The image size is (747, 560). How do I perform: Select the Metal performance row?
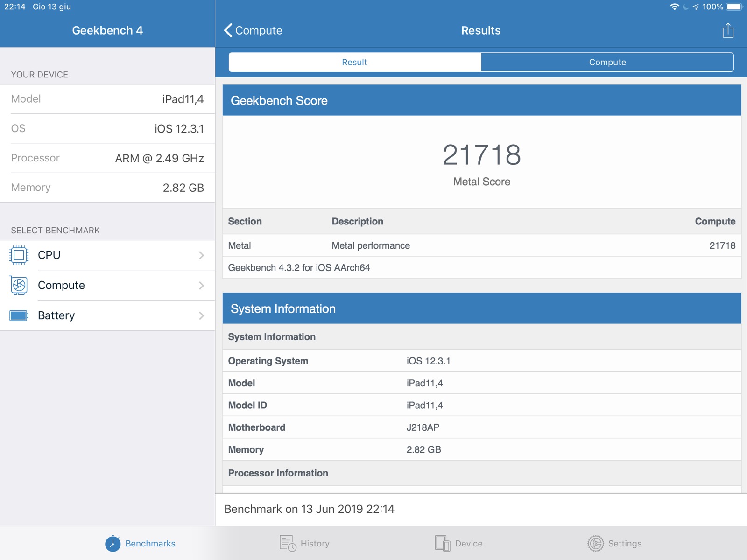point(481,245)
